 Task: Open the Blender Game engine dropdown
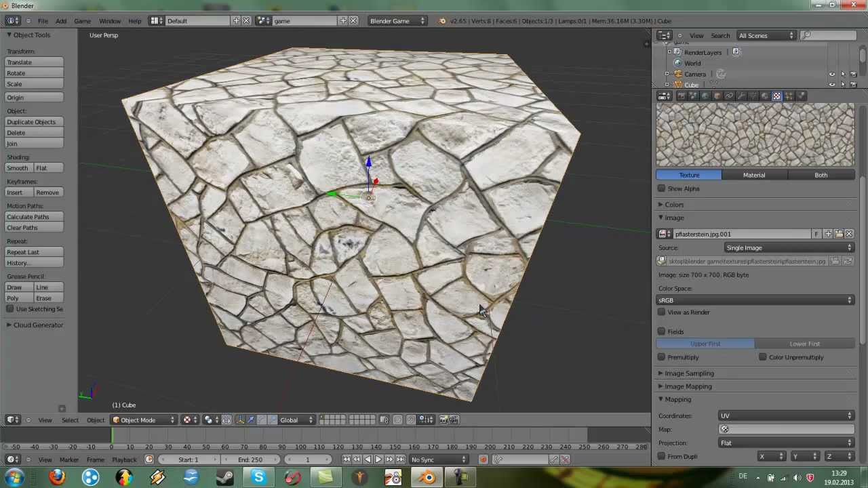click(x=397, y=21)
